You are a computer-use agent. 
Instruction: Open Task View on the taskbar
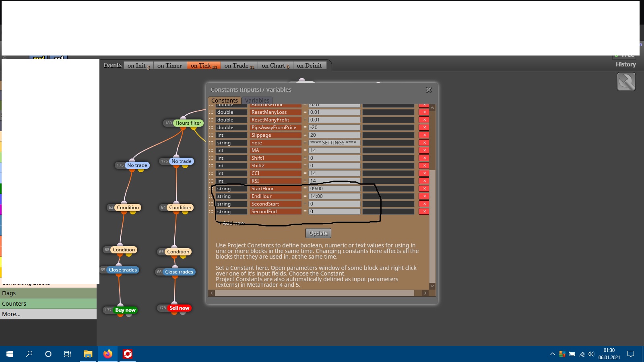[x=68, y=354]
